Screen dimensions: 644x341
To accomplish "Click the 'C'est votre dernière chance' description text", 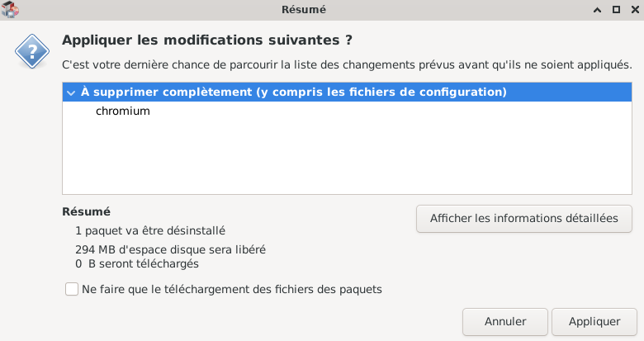I will point(347,64).
